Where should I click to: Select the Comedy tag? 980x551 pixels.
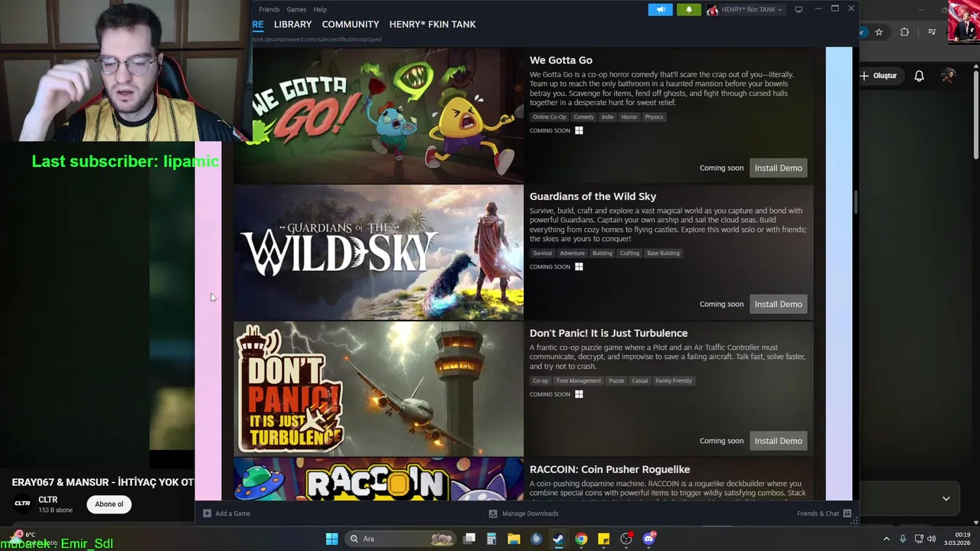tap(583, 117)
